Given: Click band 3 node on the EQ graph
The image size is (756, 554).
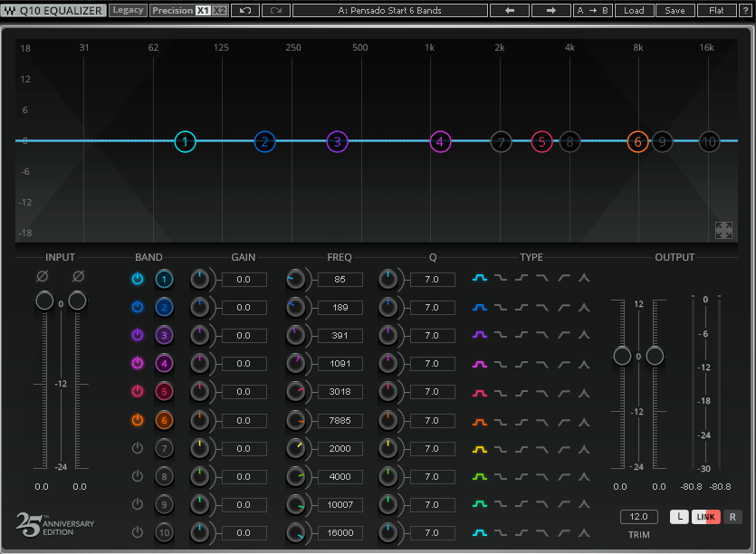Looking at the screenshot, I should tap(337, 142).
